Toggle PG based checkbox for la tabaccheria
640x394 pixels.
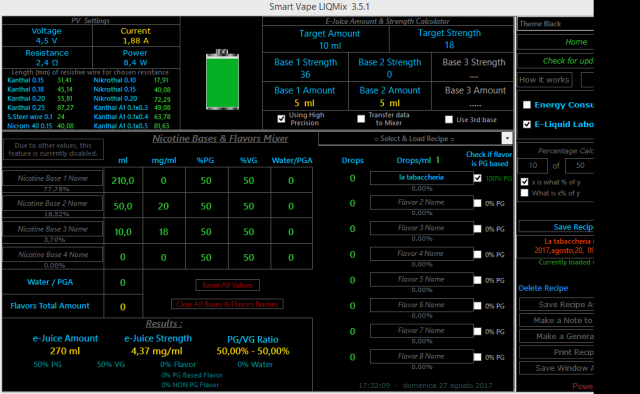click(478, 178)
